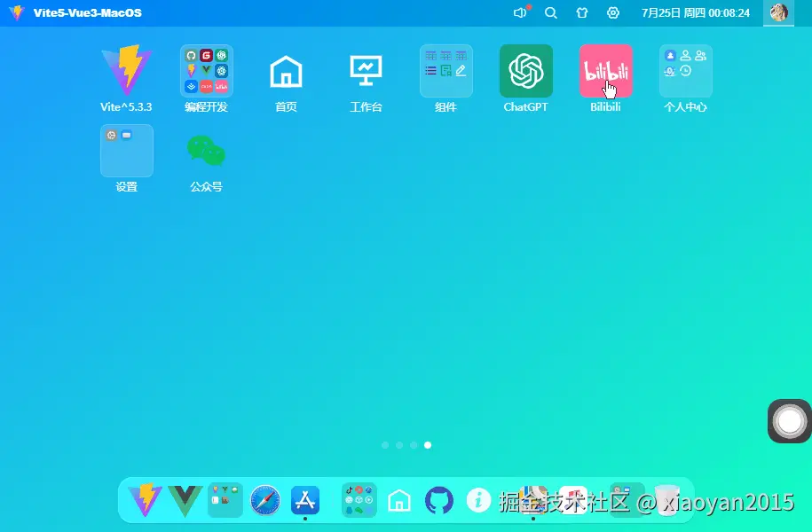The width and height of the screenshot is (812, 532).
Task: Open Vue from the dock
Action: (185, 500)
